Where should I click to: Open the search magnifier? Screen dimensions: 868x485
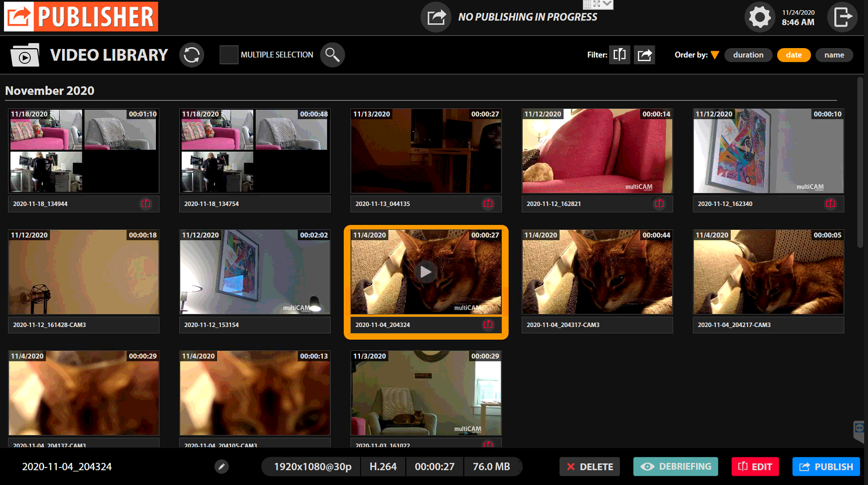tap(333, 55)
